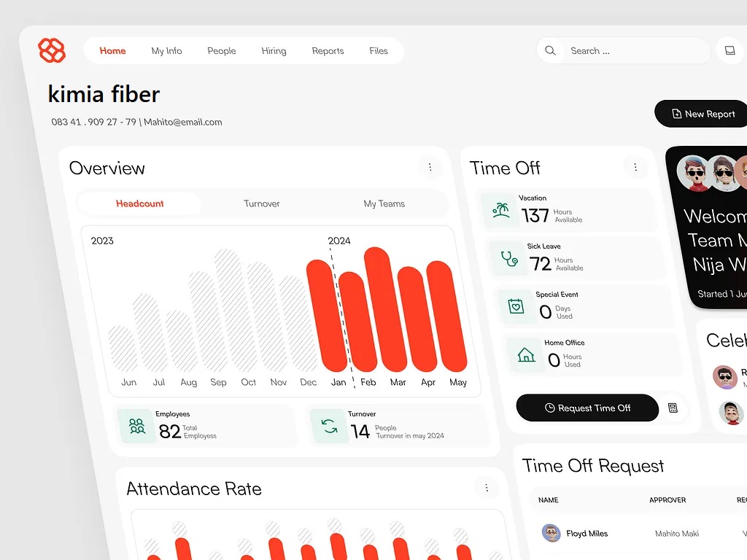Viewport: 747px width, 560px height.
Task: Open Attendance Rate three-dot options menu
Action: 487,488
